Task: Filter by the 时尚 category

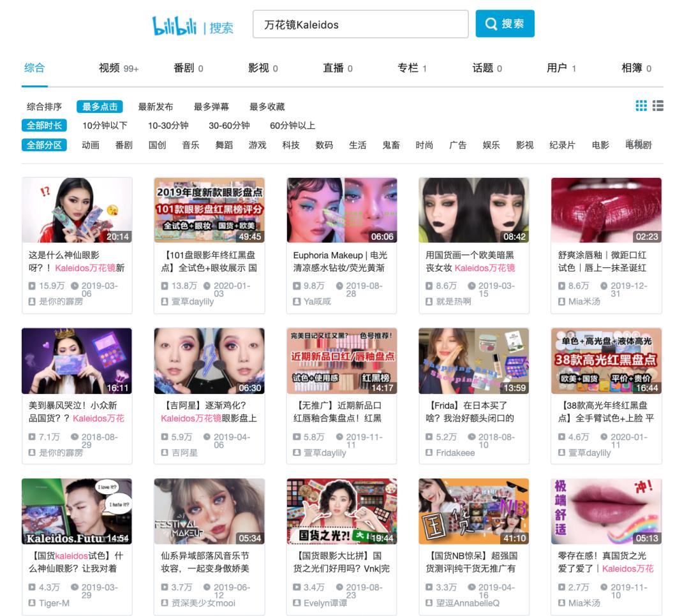Action: click(424, 145)
